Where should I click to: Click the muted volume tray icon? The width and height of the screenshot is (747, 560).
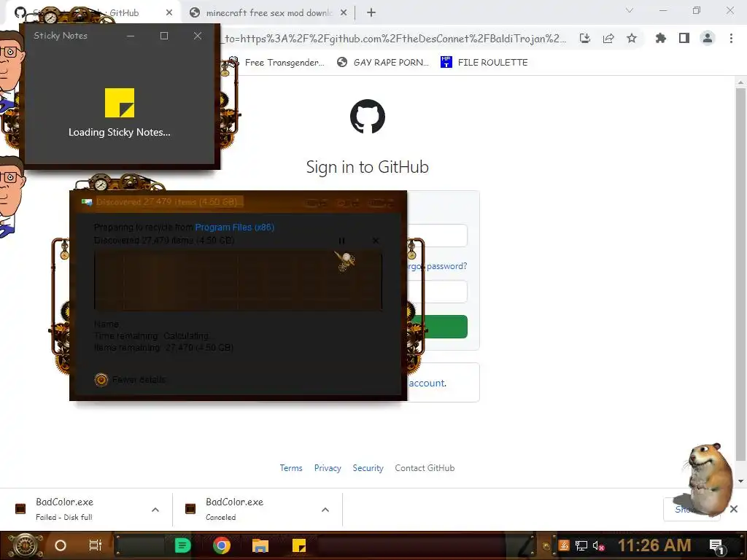click(x=598, y=545)
